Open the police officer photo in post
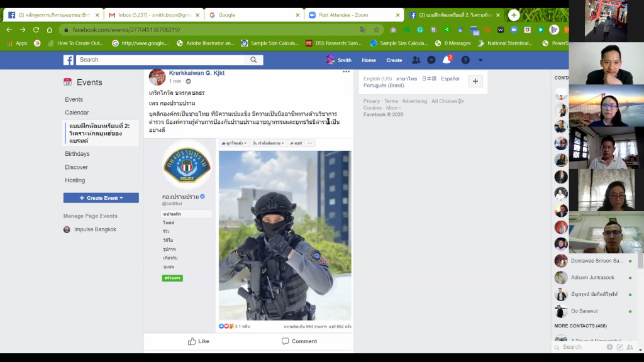This screenshot has height=362, width=644. coord(285,236)
